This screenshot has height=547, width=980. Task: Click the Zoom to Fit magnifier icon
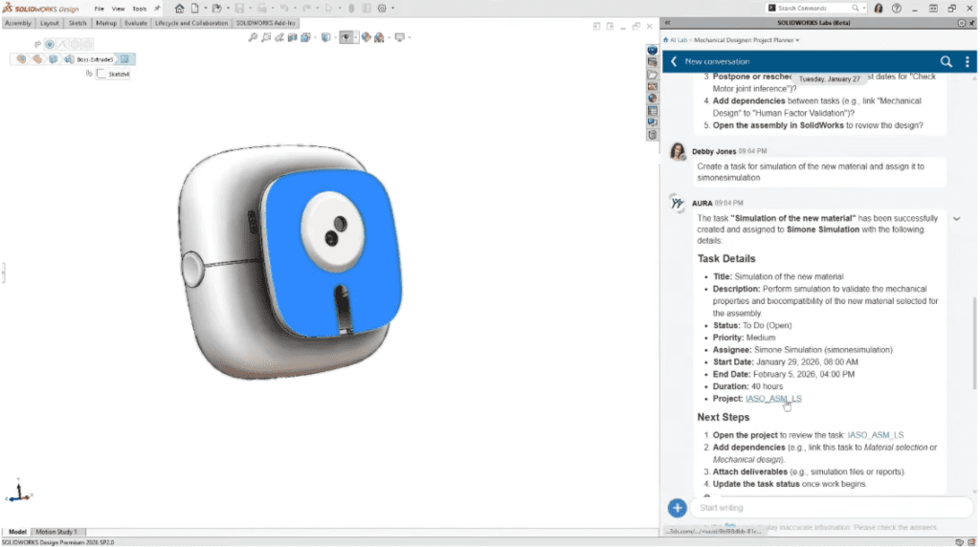point(253,38)
